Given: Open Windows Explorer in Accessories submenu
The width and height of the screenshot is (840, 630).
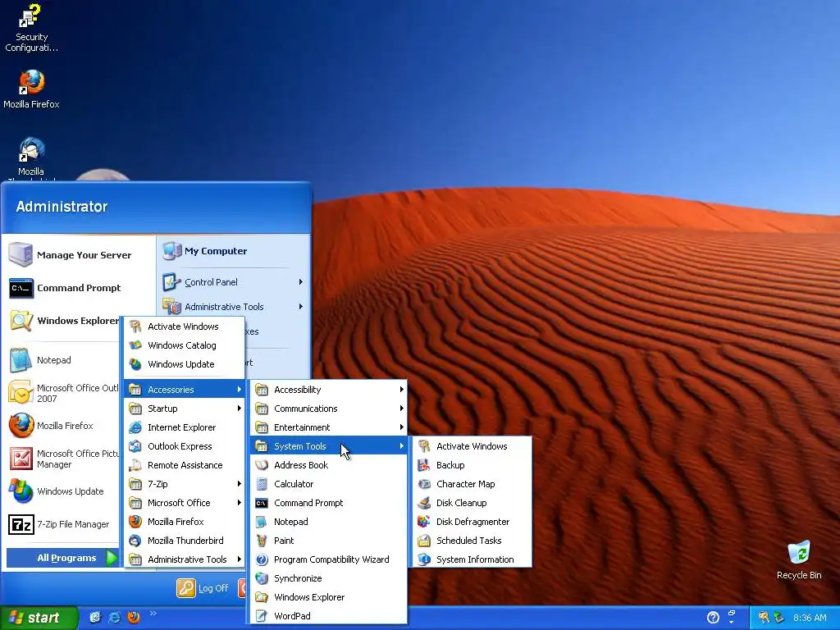Looking at the screenshot, I should pos(328,597).
